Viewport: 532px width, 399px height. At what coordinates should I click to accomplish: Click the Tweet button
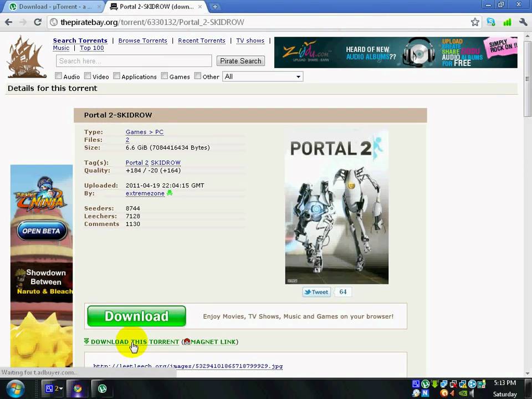[x=316, y=292]
